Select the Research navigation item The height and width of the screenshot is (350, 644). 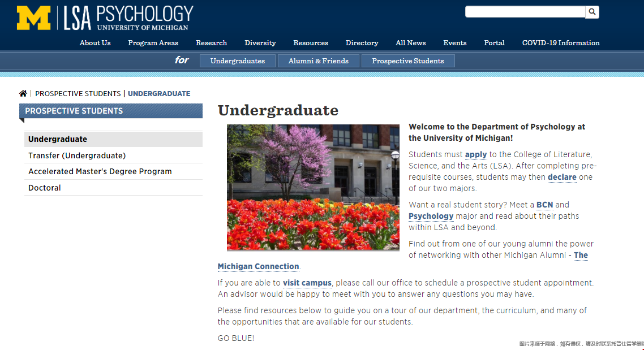click(x=211, y=43)
